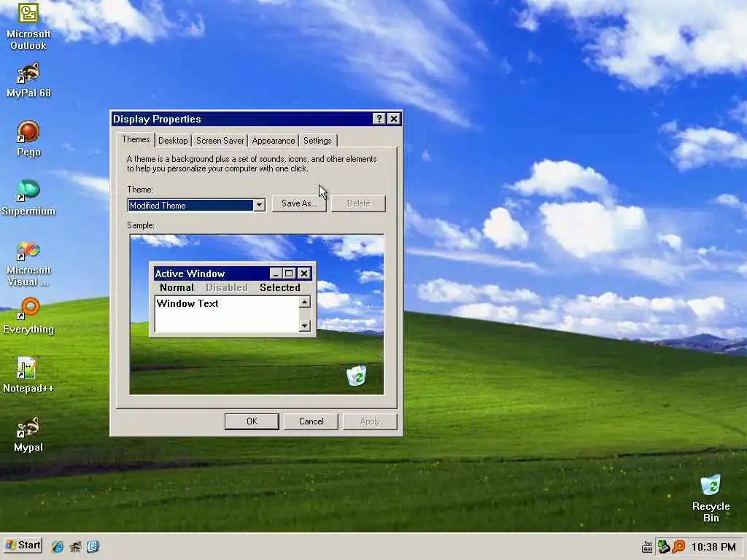Select the Microsoft Visual desktop shortcut

pos(28,263)
